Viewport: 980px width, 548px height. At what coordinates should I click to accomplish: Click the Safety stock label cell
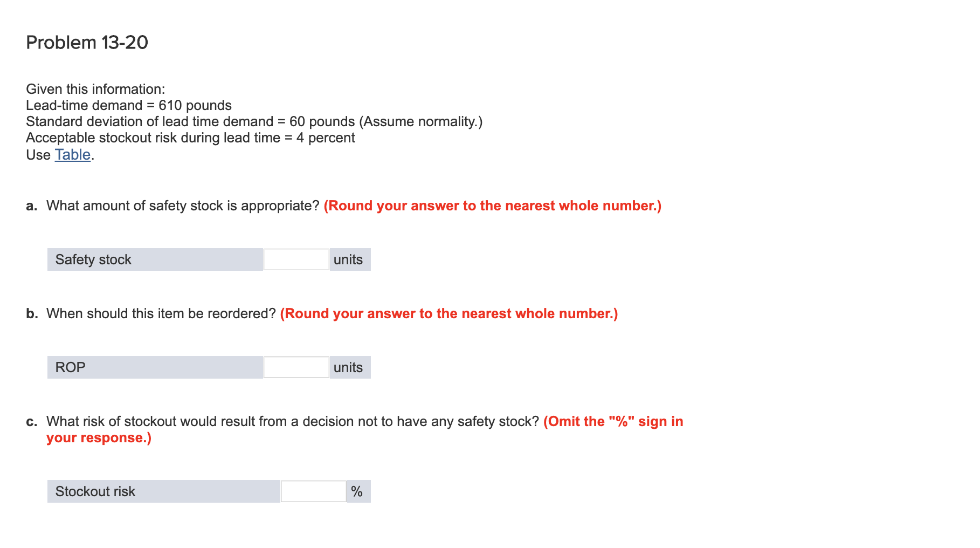[x=93, y=259]
